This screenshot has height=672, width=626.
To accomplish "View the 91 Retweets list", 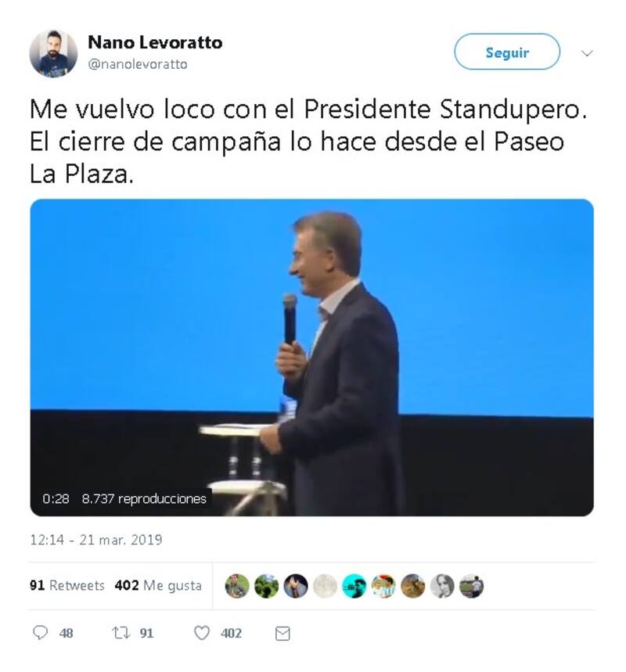I will point(67,585).
